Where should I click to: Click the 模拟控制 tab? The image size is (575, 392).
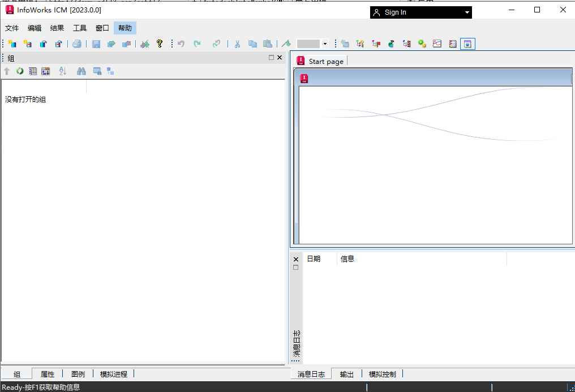point(383,374)
